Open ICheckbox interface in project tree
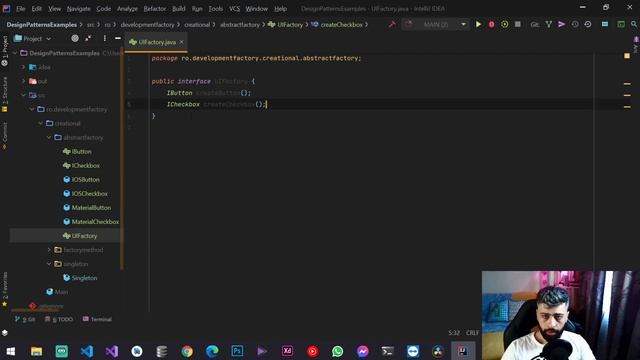The width and height of the screenshot is (640, 360). tap(86, 166)
